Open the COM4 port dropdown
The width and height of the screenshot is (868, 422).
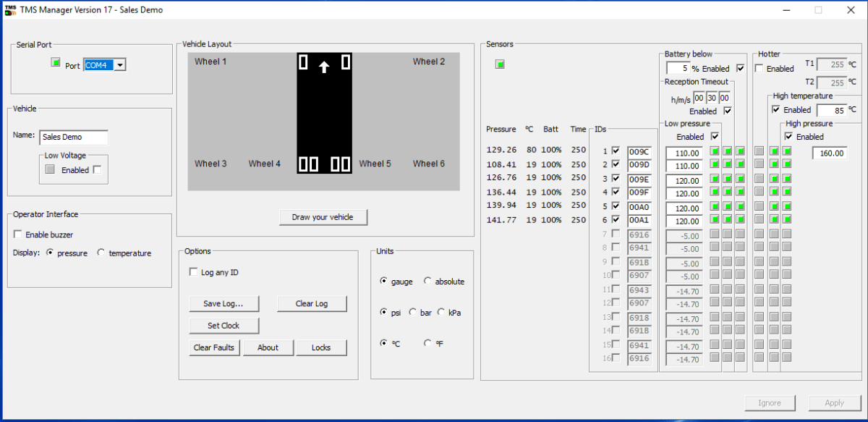[120, 64]
